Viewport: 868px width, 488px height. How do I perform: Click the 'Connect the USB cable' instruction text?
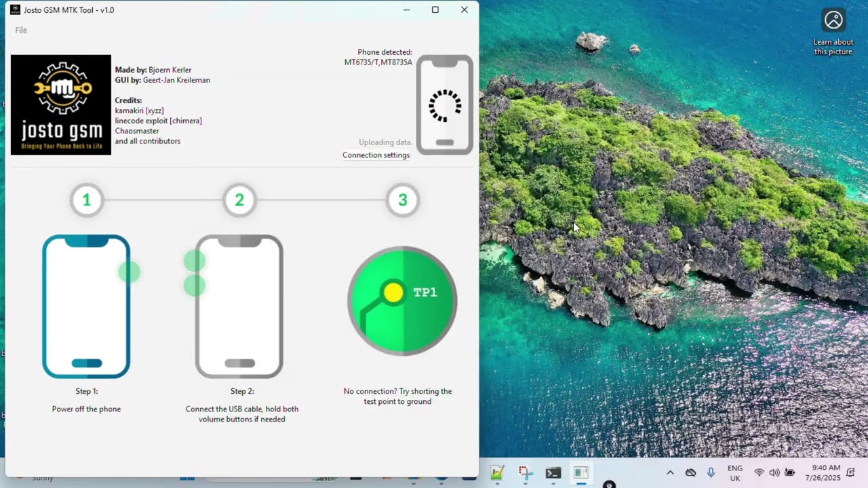(242, 414)
